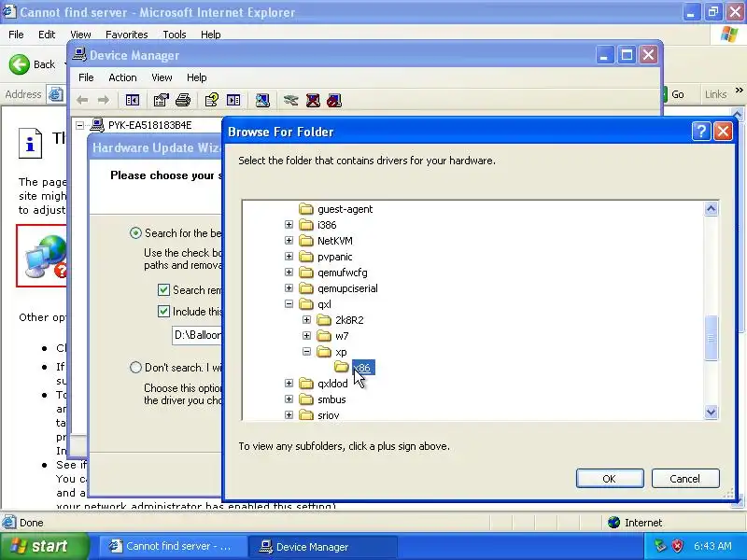Expand the w7 folder

[x=306, y=336]
